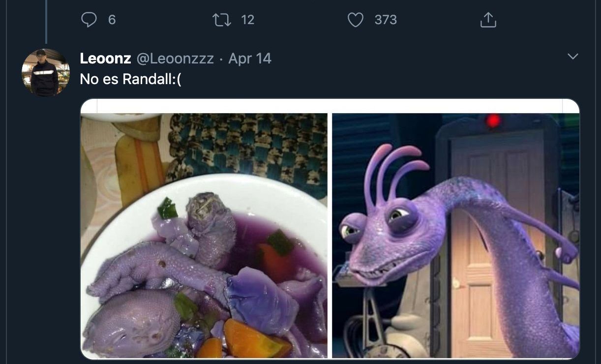Image resolution: width=601 pixels, height=364 pixels.
Task: Click the retweet count showing 12
Action: [248, 20]
